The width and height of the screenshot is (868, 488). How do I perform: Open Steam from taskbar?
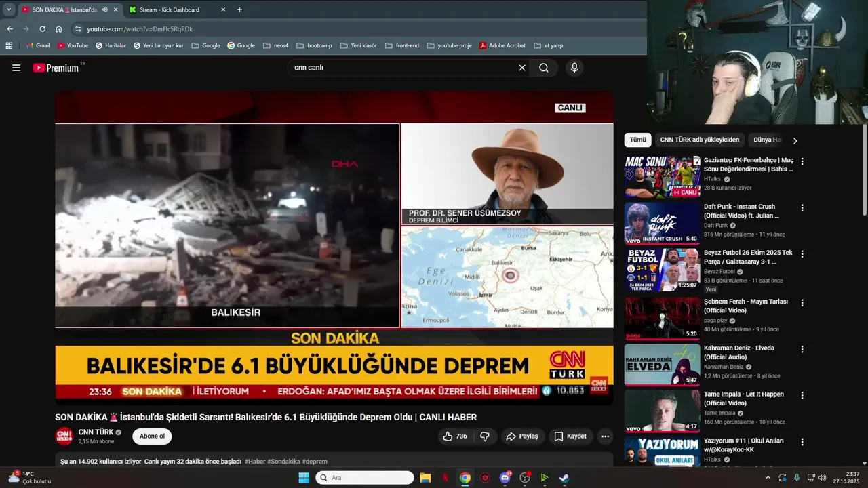564,478
